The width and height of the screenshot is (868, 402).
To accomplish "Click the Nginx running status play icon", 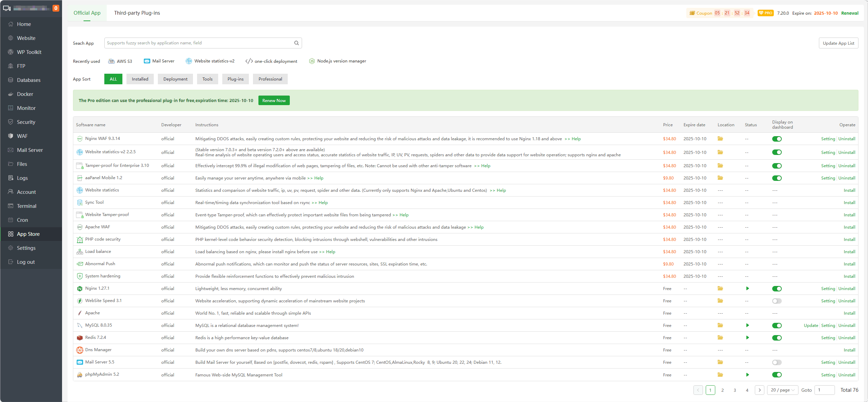I will coord(747,288).
